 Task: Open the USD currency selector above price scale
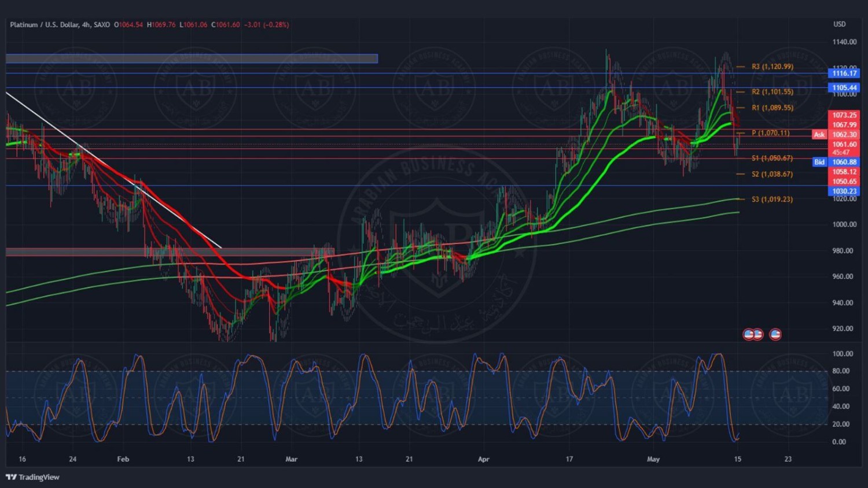839,24
